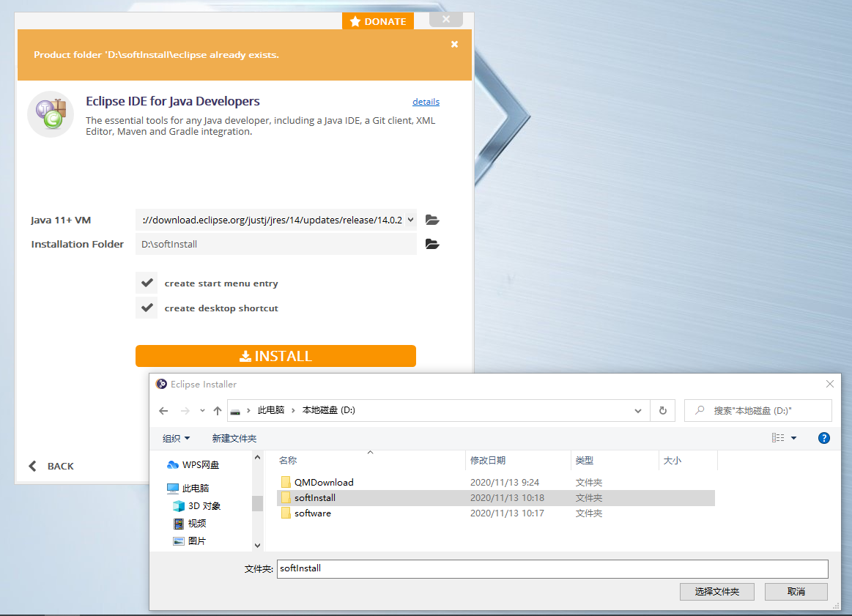Toggle create start menu entry checkbox

pyautogui.click(x=147, y=283)
